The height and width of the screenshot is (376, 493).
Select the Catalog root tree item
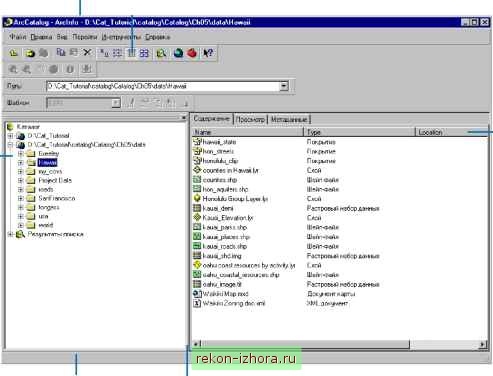tap(28, 127)
